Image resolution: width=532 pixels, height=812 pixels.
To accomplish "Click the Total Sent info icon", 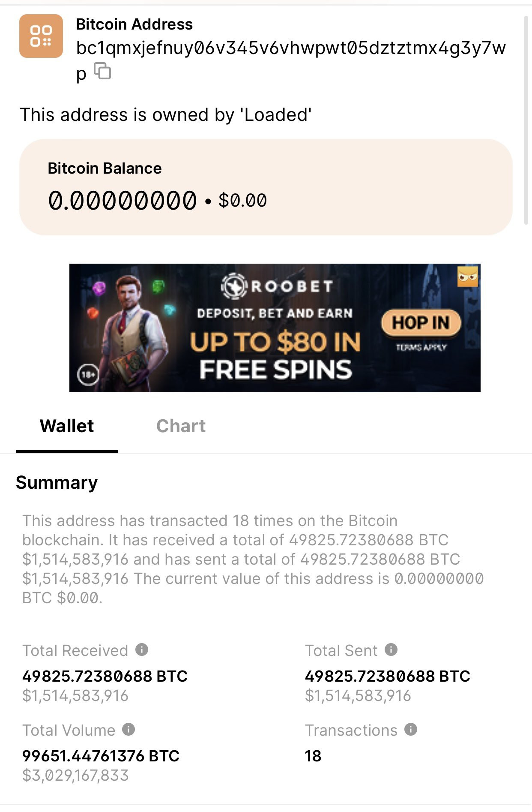I will [391, 650].
